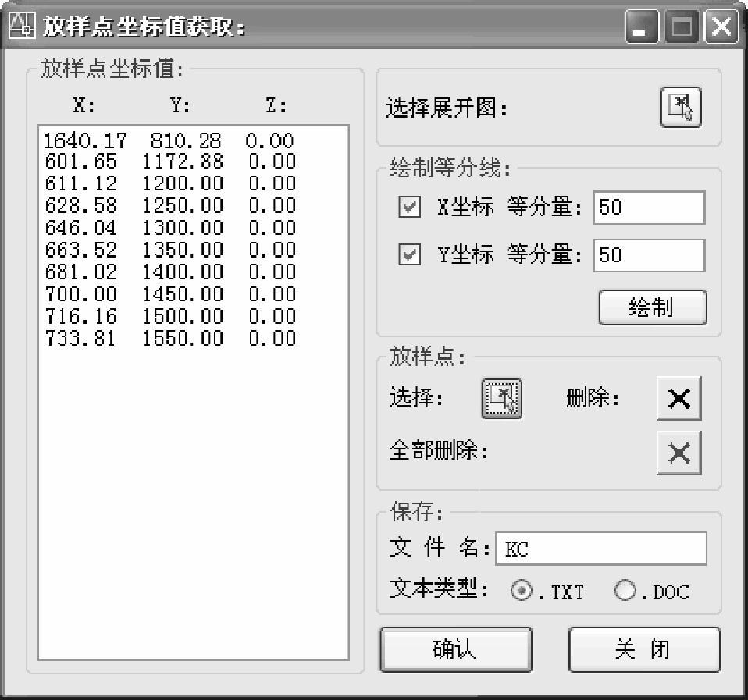Click the 绘制 button
Viewport: 748px width, 700px height.
(x=653, y=307)
